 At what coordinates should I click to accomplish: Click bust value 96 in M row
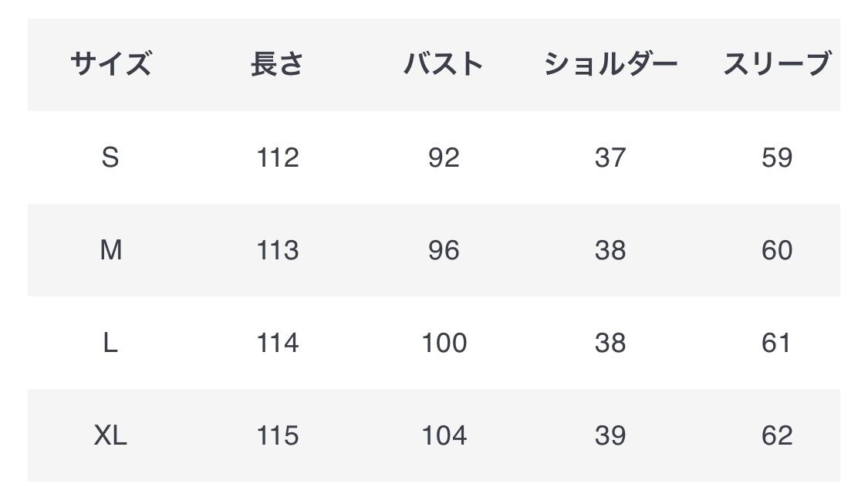coord(444,250)
